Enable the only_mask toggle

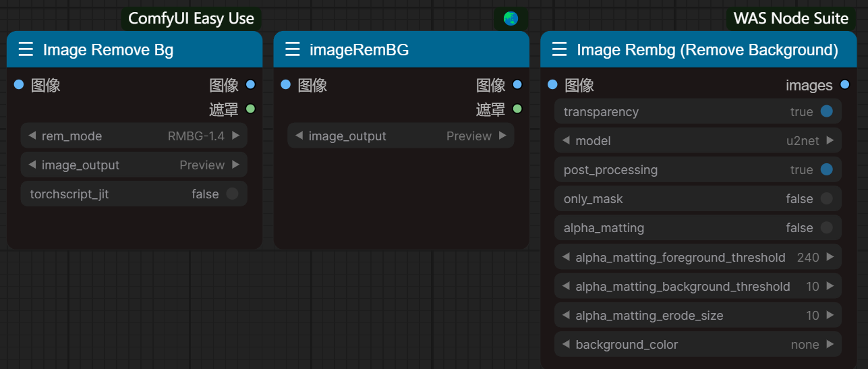click(x=826, y=199)
